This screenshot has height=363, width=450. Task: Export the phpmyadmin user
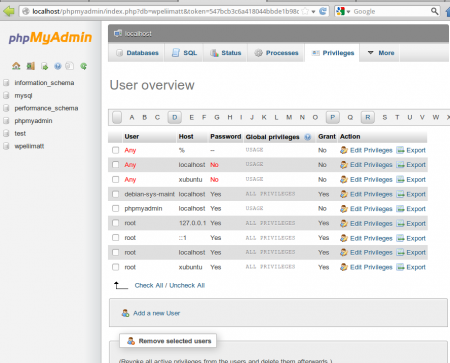click(x=411, y=209)
